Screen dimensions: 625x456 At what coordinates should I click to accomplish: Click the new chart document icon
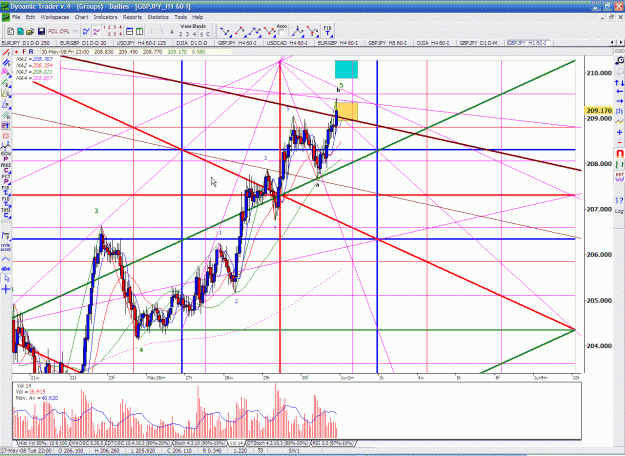click(x=11, y=31)
